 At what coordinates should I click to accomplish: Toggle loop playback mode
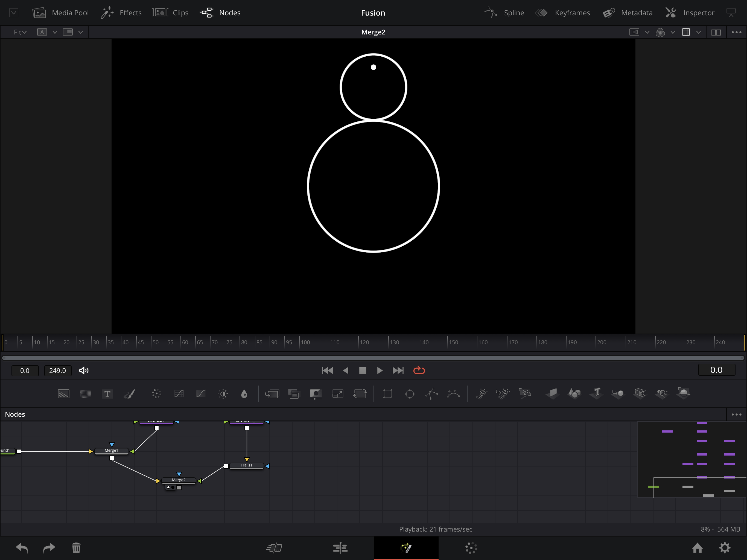tap(419, 371)
